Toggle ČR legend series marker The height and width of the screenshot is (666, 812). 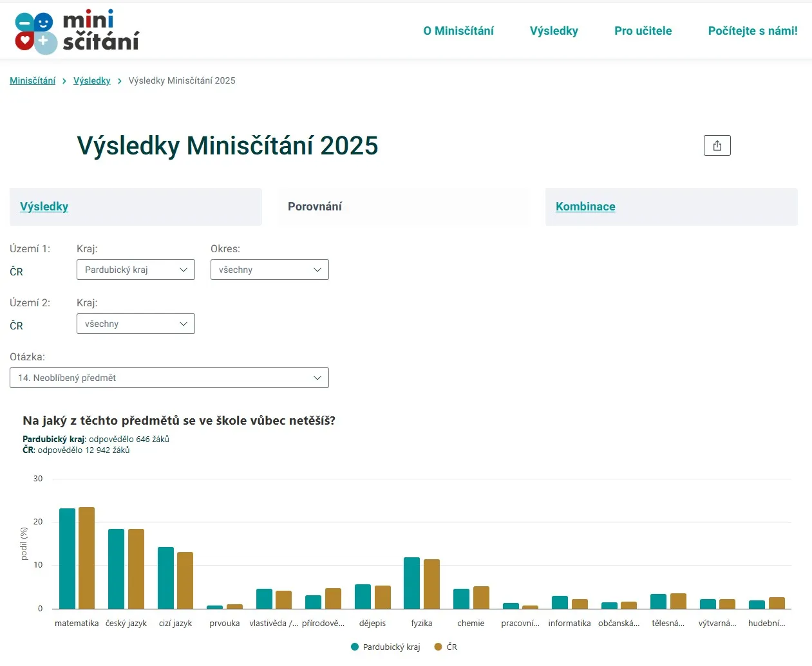coord(439,647)
